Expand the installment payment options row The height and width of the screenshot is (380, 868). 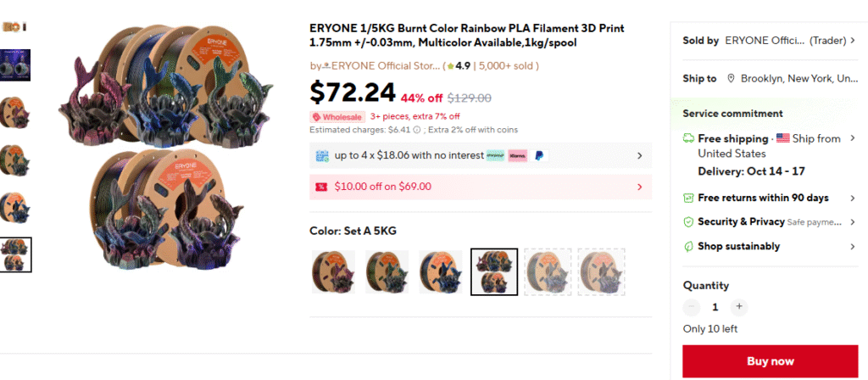pos(639,156)
